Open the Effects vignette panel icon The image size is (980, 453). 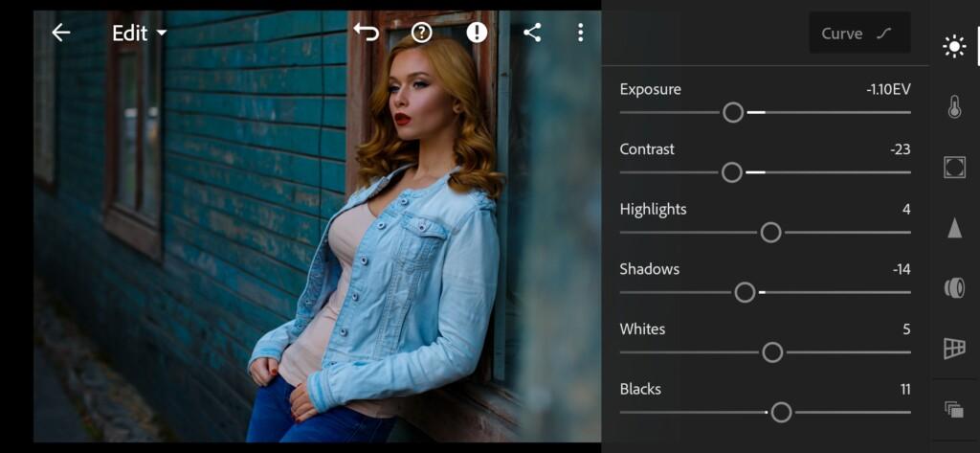(954, 167)
